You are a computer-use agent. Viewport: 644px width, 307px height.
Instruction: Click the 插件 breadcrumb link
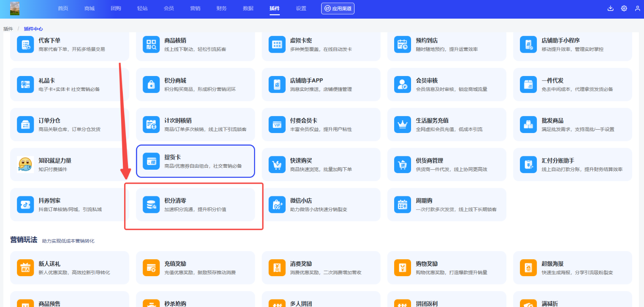tap(8, 29)
